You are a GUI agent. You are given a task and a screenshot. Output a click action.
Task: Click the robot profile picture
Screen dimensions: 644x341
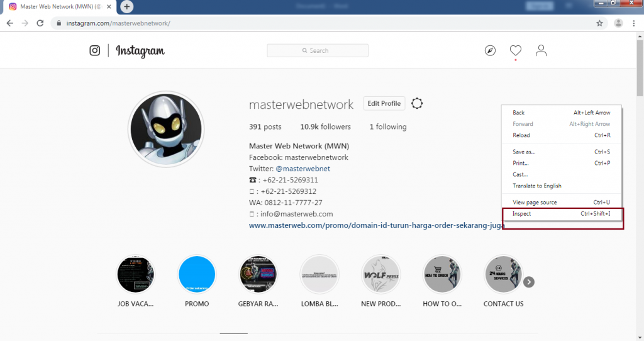[166, 129]
